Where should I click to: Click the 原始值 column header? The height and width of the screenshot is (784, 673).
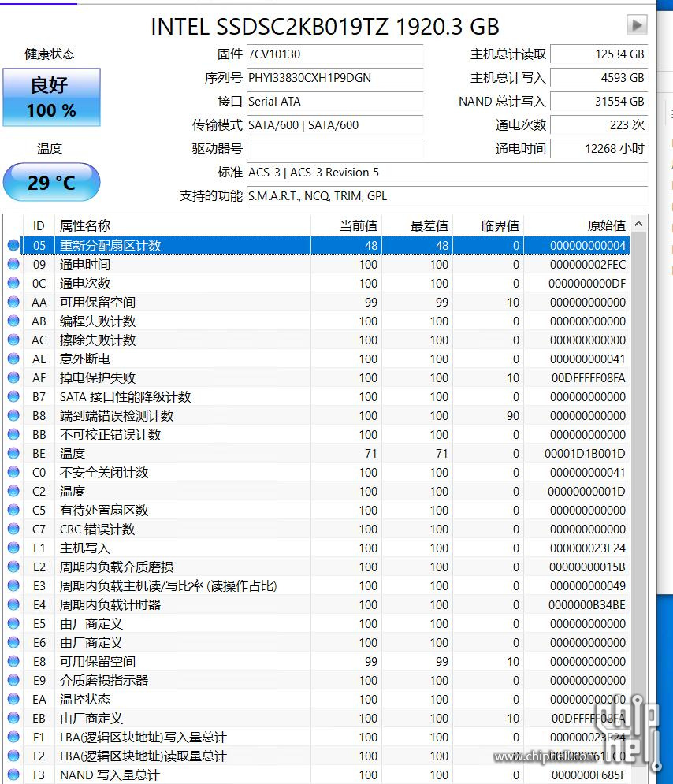[x=606, y=225]
